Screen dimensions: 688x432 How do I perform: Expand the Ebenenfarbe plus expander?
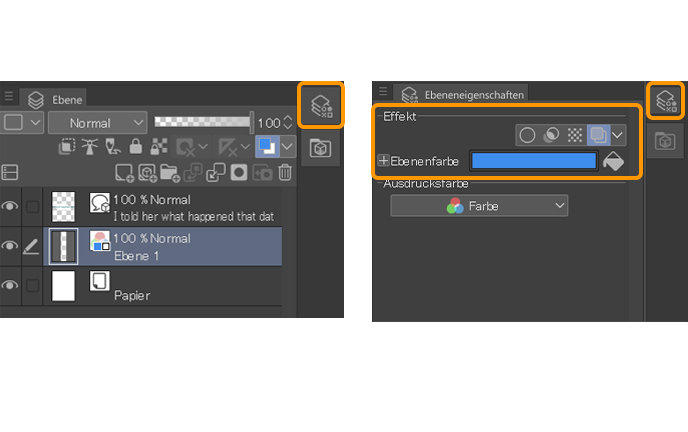383,161
